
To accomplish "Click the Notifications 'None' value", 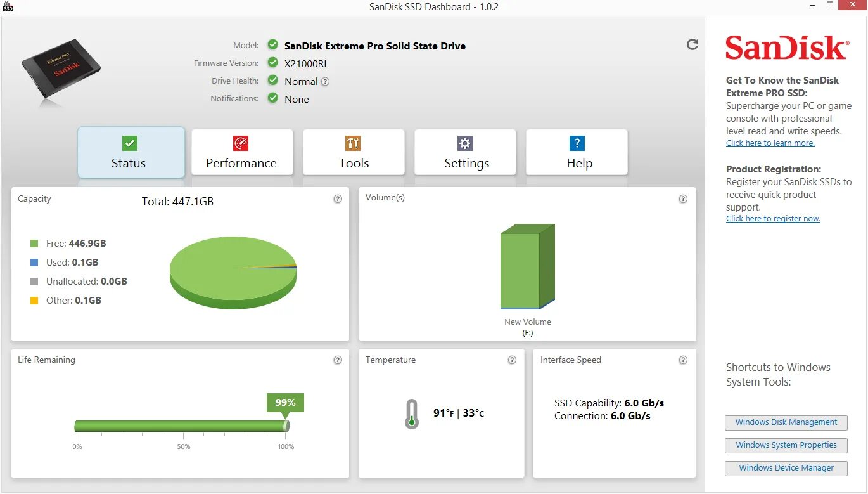I will pos(297,99).
